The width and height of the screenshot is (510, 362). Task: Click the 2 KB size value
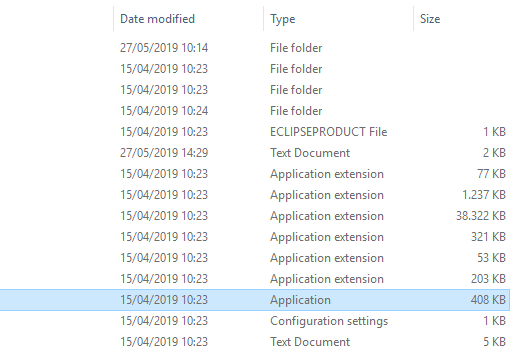pyautogui.click(x=494, y=153)
